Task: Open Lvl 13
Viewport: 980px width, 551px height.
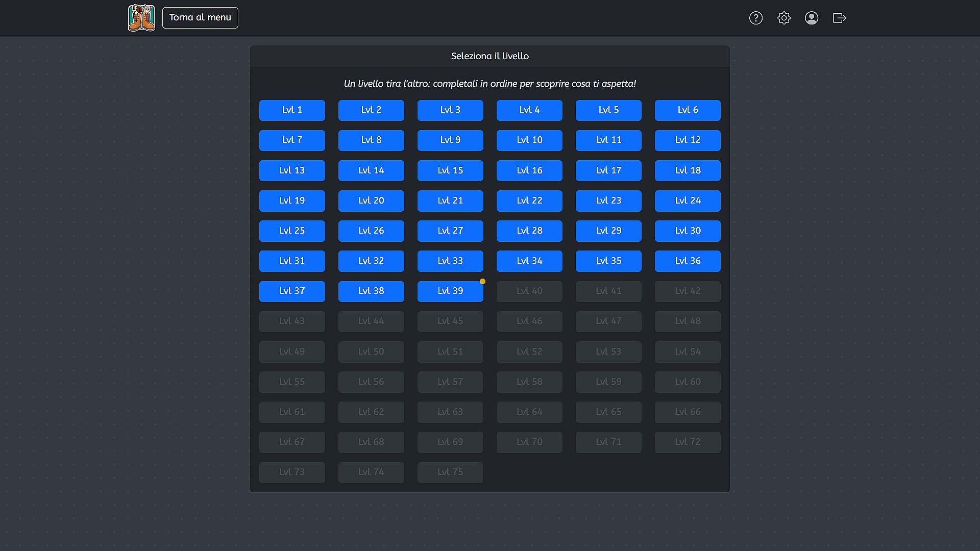Action: (x=292, y=170)
